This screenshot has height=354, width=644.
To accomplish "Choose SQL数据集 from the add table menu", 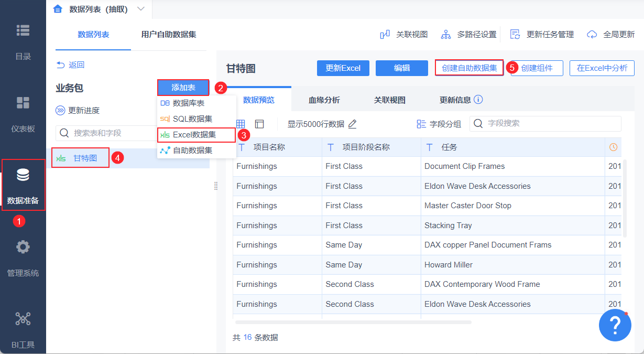I will pos(197,119).
